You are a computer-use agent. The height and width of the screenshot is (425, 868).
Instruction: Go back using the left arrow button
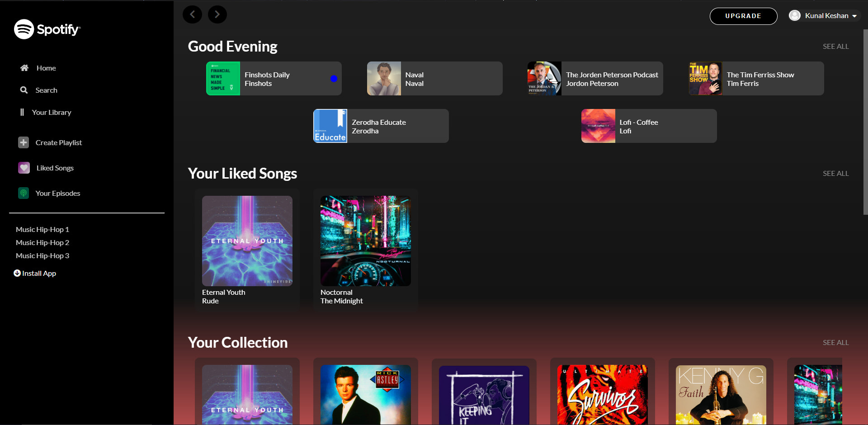(x=192, y=14)
